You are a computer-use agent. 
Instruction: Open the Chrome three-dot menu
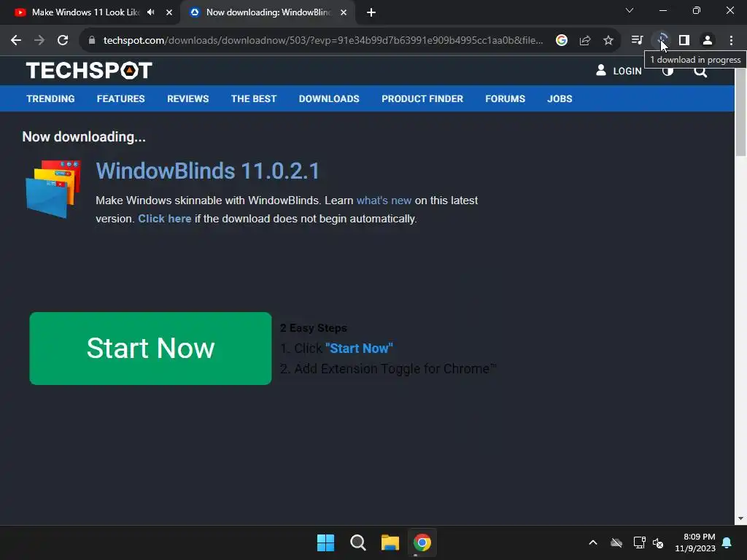[x=731, y=41]
